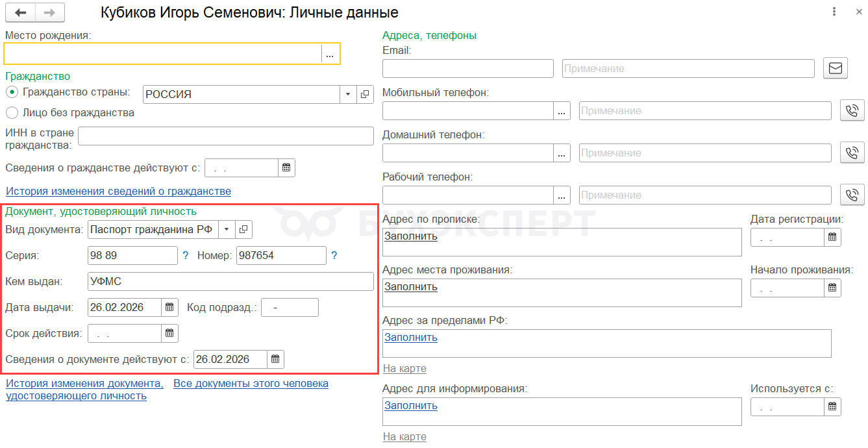Open calendar for registration date
This screenshot has height=448, width=868.
click(x=832, y=238)
